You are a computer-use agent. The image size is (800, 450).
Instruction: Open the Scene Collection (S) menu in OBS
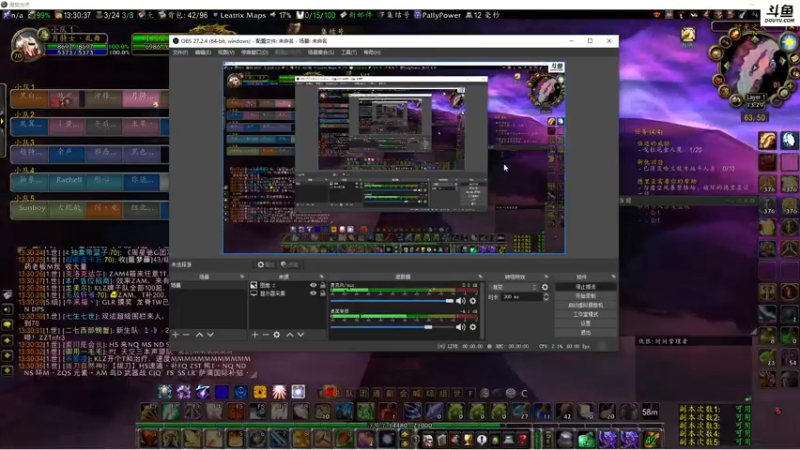pos(321,53)
